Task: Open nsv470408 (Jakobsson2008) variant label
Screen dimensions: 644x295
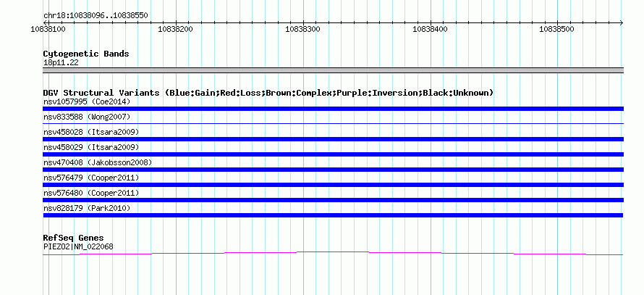Action: (98, 162)
